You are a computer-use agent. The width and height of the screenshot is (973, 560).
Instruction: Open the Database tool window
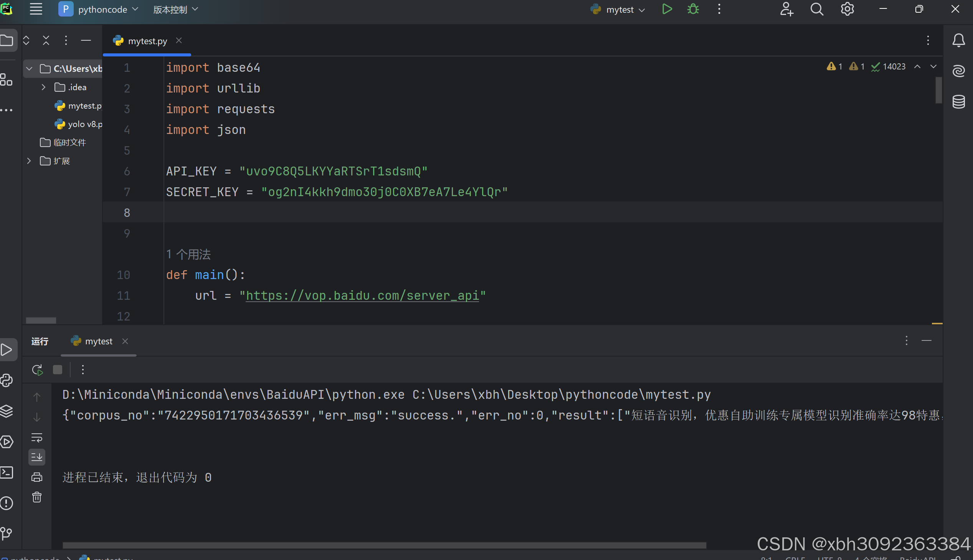point(958,102)
